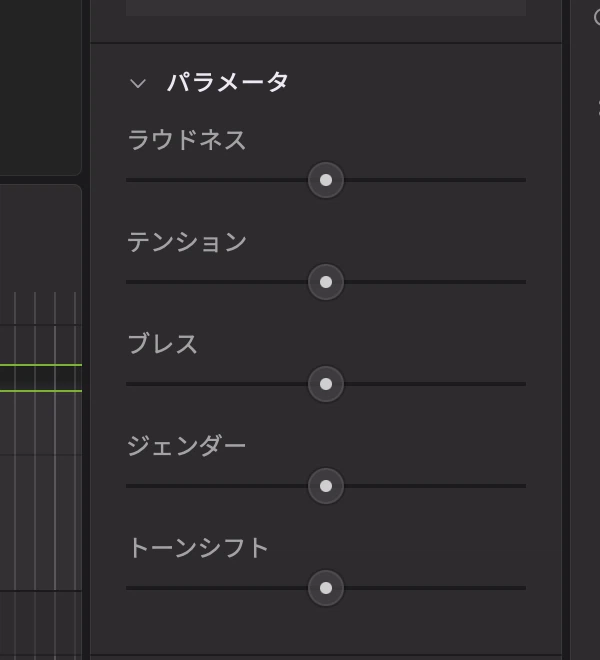The height and width of the screenshot is (660, 600).
Task: Select the ラウドネス parameter label
Action: coord(187,140)
